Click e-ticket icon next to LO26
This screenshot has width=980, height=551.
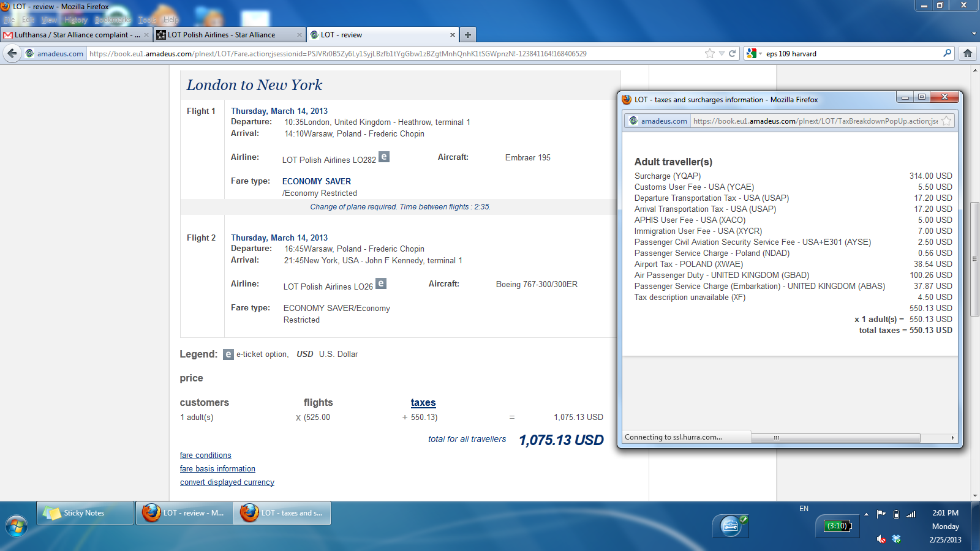pos(381,283)
